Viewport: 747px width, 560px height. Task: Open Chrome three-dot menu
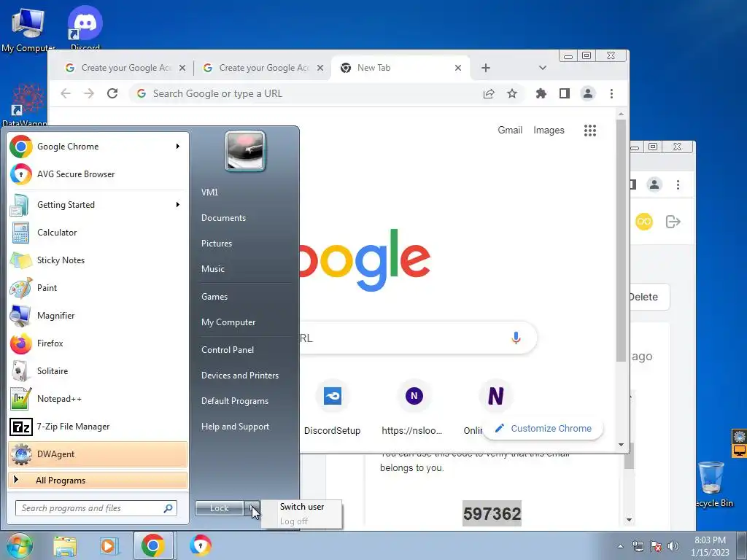612,93
